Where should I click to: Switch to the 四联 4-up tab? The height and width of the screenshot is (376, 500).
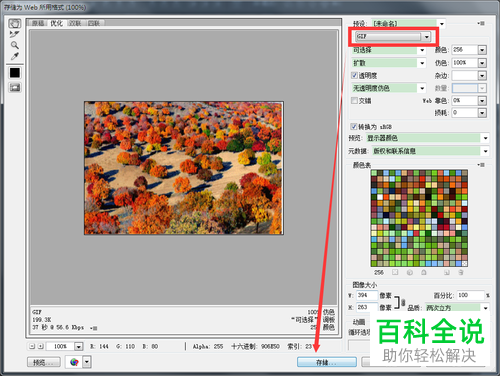point(94,23)
